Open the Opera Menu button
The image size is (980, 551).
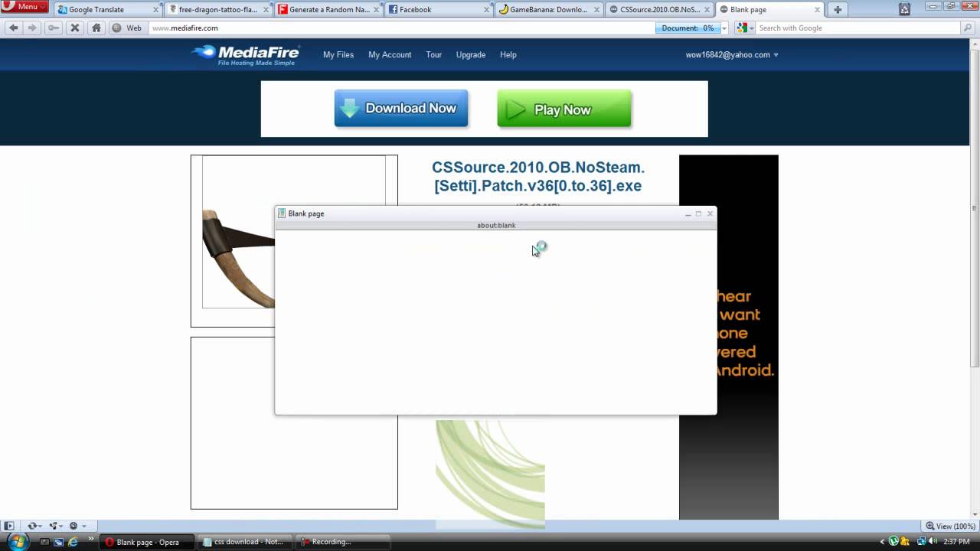(x=24, y=7)
